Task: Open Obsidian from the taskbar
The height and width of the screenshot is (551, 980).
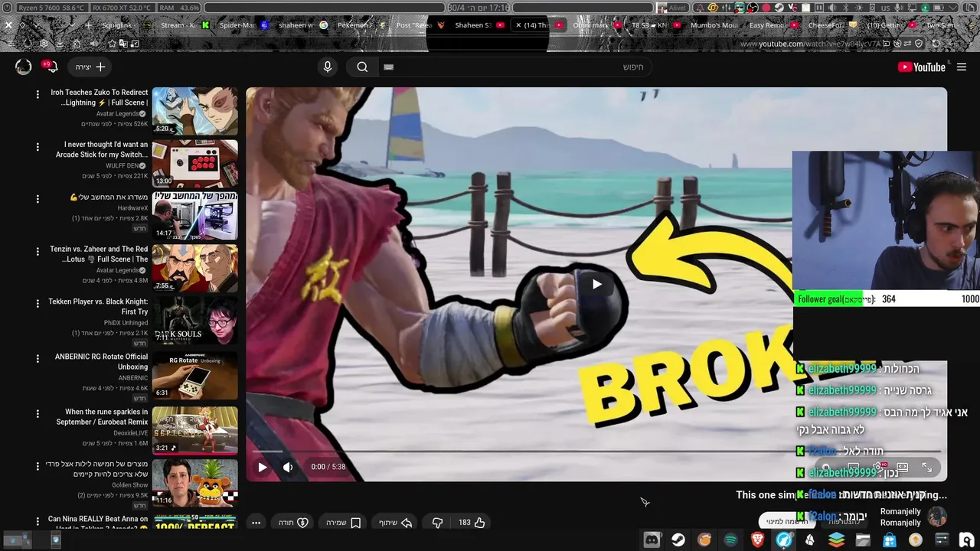Action: click(x=810, y=540)
